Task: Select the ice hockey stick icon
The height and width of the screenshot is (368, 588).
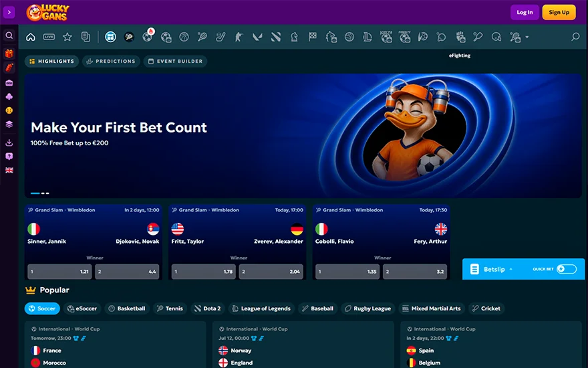Action: [221, 37]
